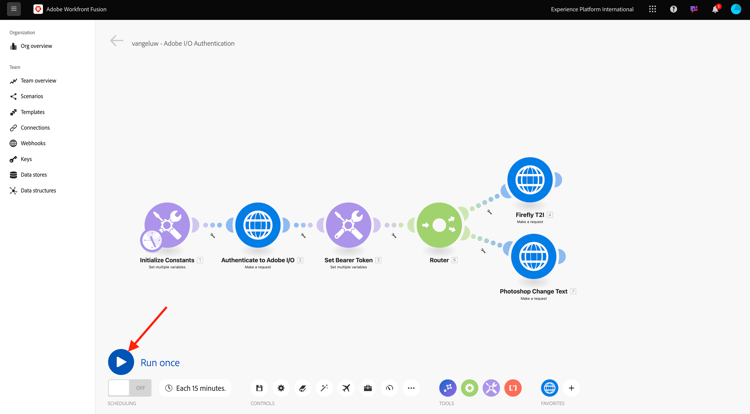Click the Set Bearer Token label
This screenshot has height=414, width=750.
tap(349, 260)
